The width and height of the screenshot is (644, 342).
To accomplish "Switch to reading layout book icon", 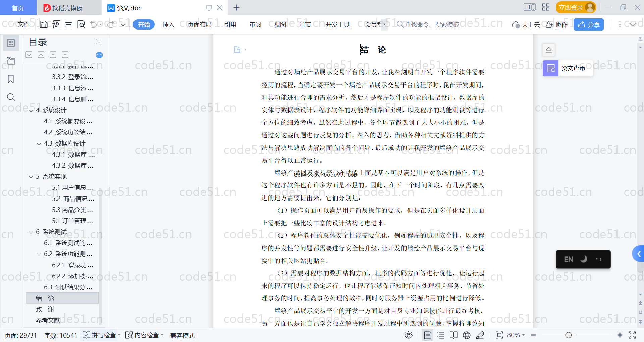I will pyautogui.click(x=453, y=335).
